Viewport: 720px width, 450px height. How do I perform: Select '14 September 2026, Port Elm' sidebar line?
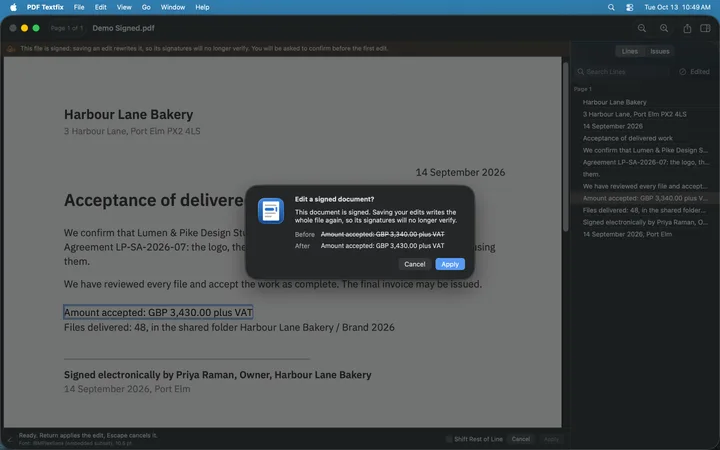click(x=644, y=234)
